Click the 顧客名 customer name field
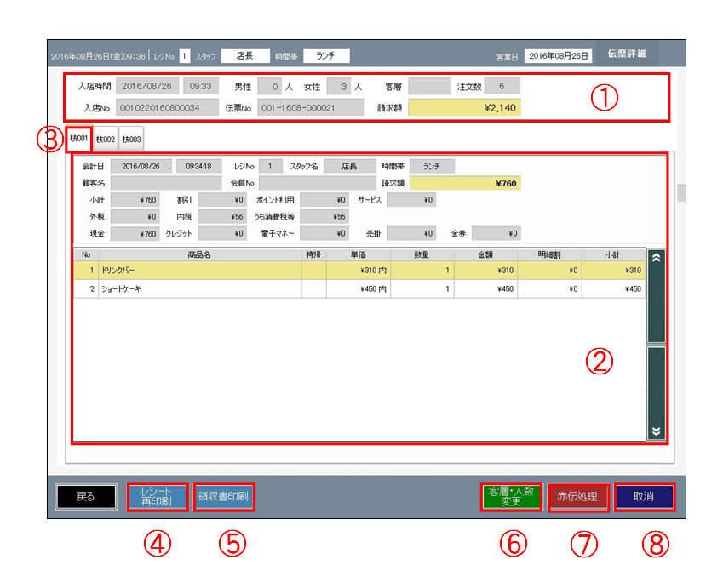The width and height of the screenshot is (723, 588). (x=165, y=182)
